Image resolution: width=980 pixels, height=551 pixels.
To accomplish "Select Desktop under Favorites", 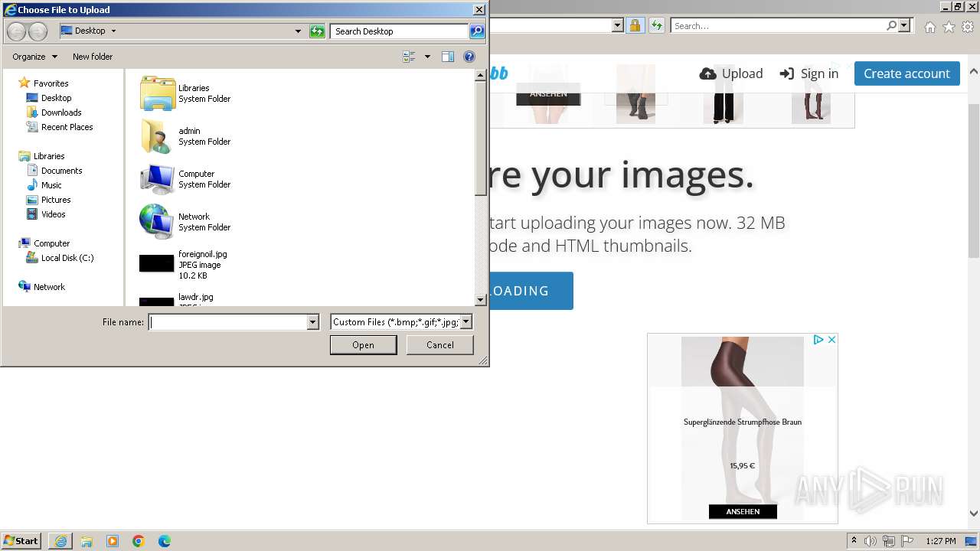I will [56, 98].
